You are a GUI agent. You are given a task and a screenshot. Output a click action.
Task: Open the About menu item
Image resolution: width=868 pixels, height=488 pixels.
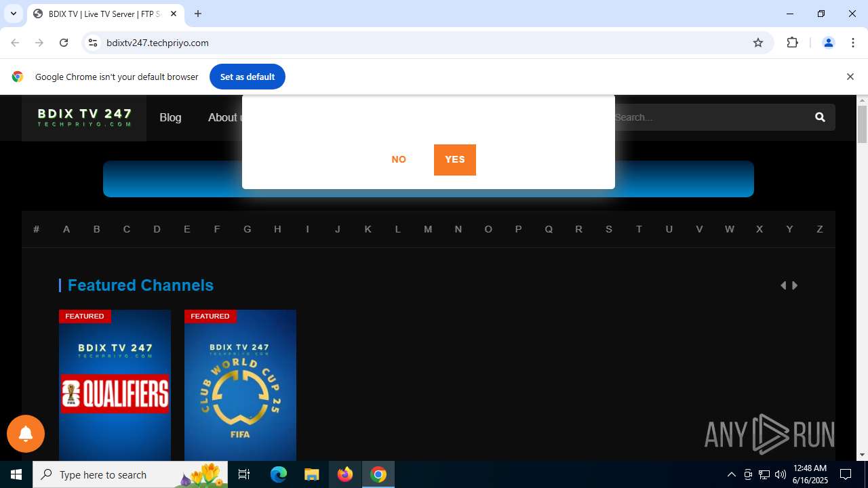point(224,117)
